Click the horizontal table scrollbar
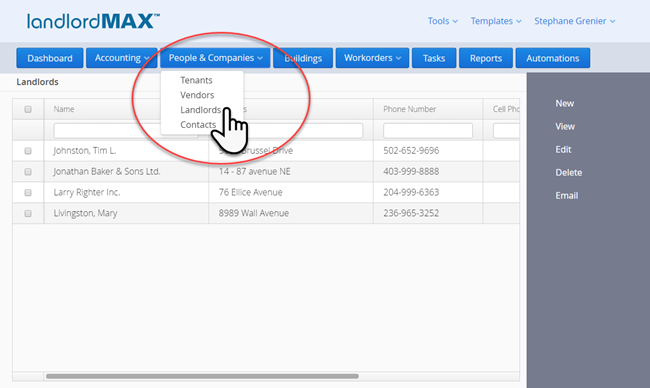The height and width of the screenshot is (388, 650). coord(202,376)
